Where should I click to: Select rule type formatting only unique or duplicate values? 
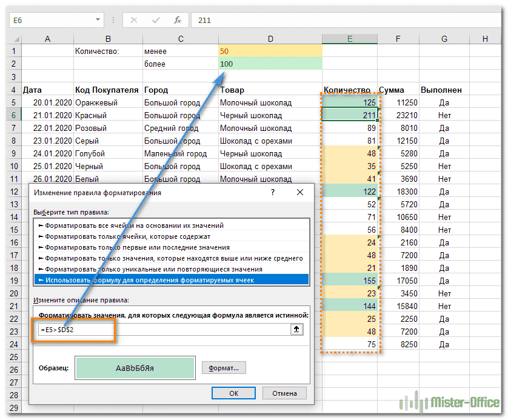[x=172, y=268]
